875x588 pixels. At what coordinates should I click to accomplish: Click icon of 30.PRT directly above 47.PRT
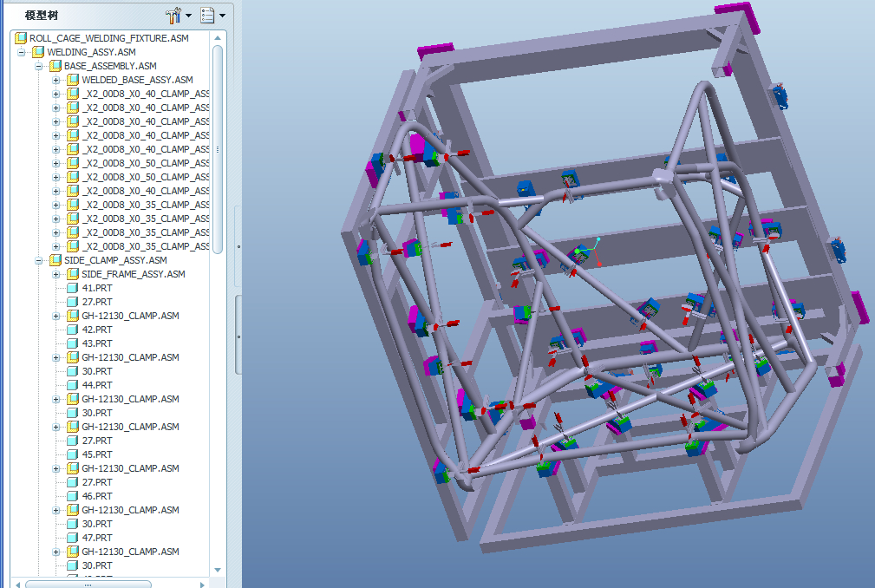point(73,524)
